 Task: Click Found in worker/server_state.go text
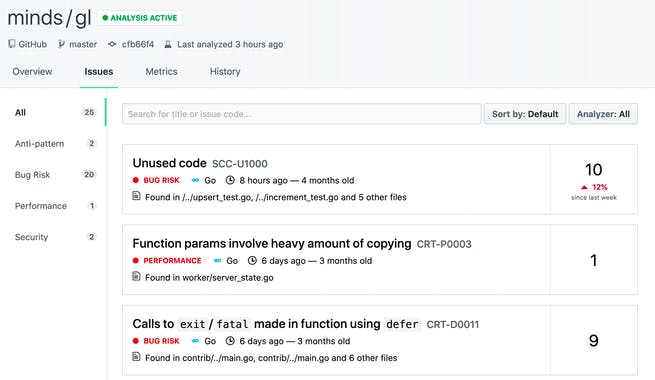pos(209,278)
